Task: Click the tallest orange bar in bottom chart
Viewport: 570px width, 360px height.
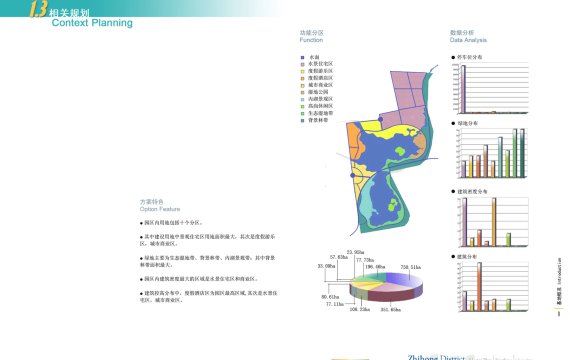Action: (x=479, y=287)
